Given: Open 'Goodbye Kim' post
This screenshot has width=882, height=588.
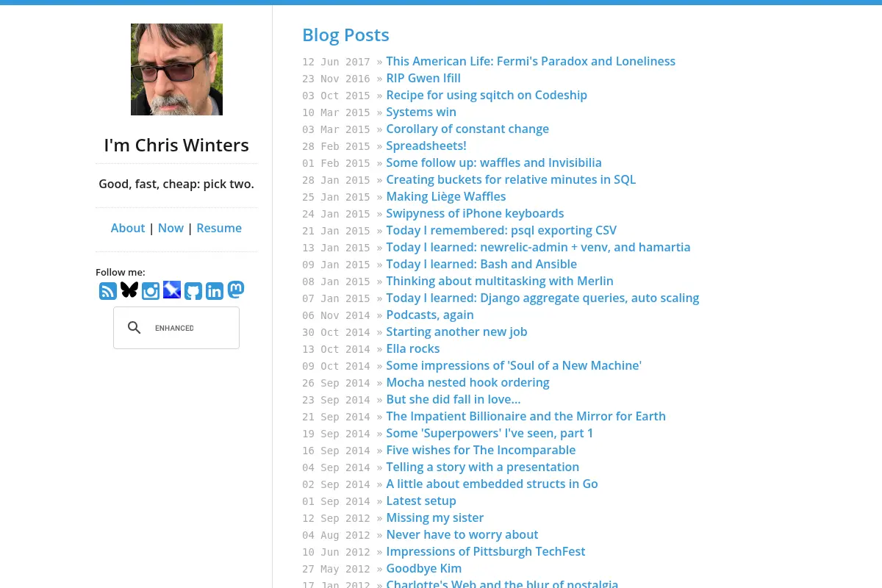Looking at the screenshot, I should [x=424, y=568].
